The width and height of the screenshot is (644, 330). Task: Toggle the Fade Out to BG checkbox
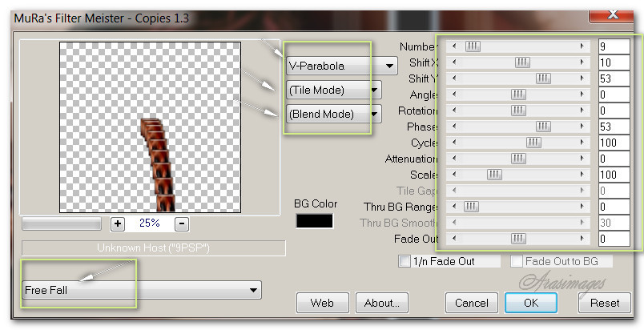point(517,261)
